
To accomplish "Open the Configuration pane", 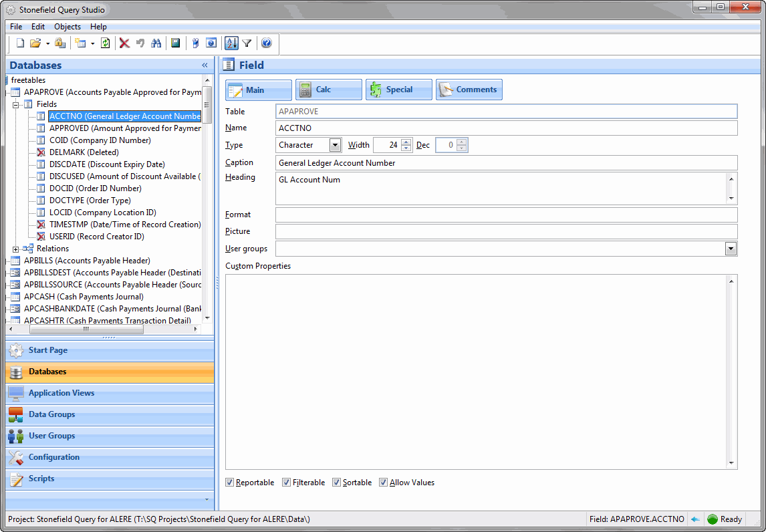I will [x=53, y=457].
